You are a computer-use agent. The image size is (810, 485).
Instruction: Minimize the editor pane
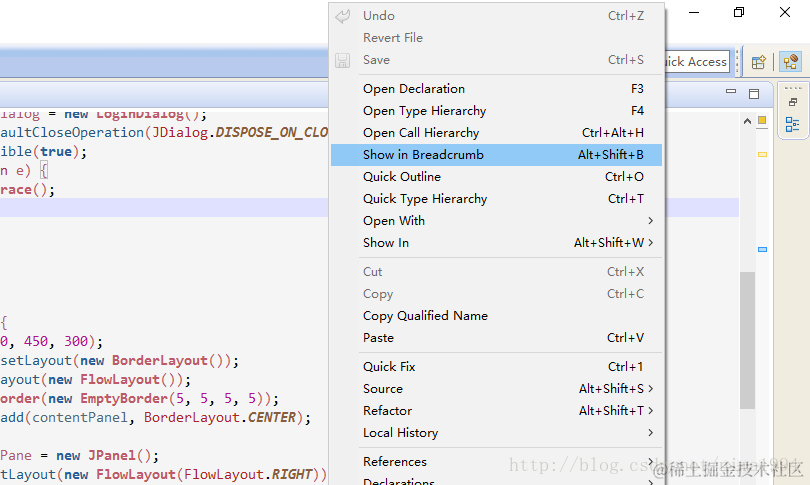click(x=731, y=91)
